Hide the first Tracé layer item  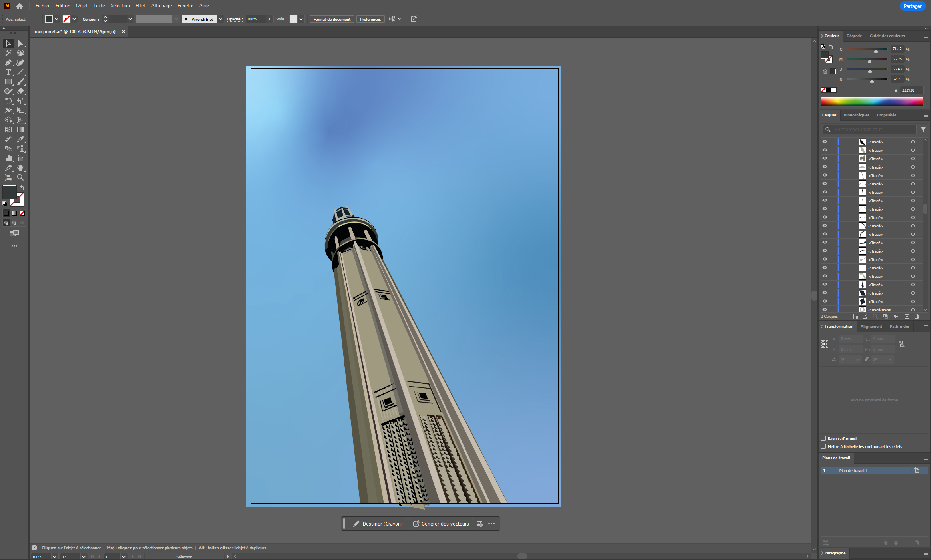click(825, 142)
